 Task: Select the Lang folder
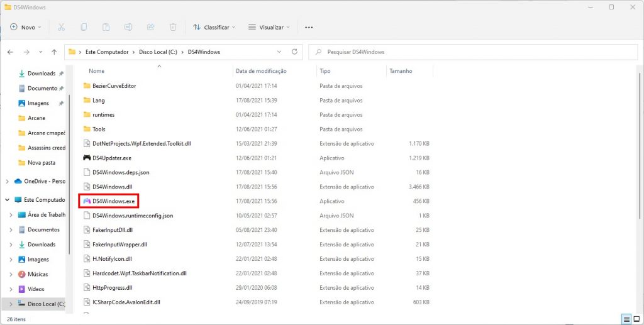(99, 100)
